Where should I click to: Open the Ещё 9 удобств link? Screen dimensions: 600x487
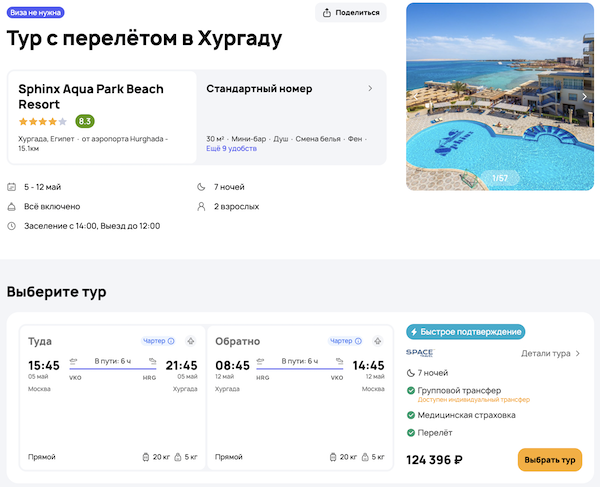[x=231, y=148]
